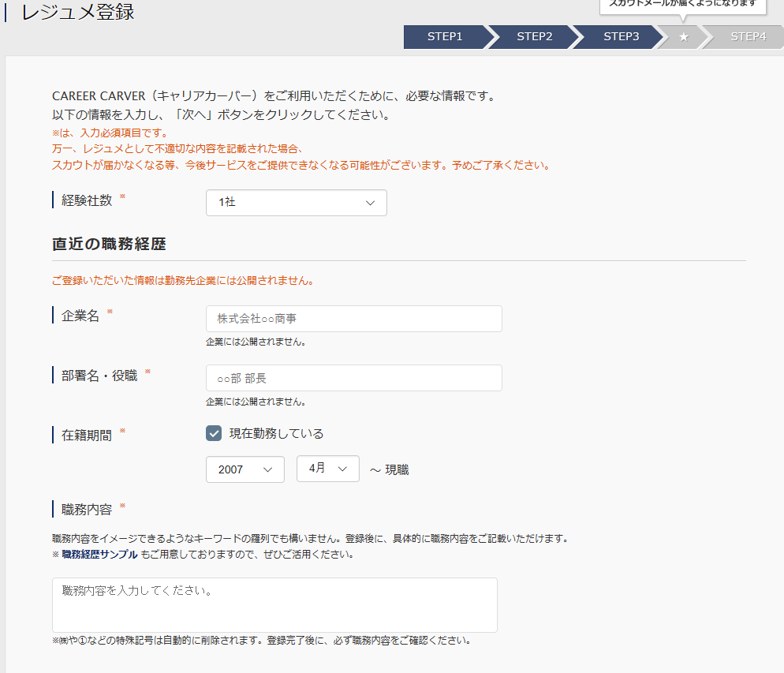Open the 経験社数 dropdown showing 1社
This screenshot has height=673, width=784.
tap(297, 203)
